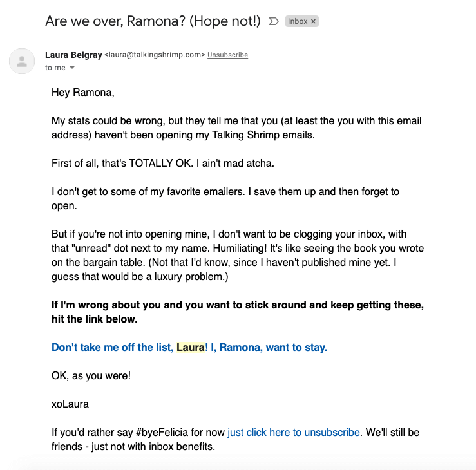476x470 pixels.
Task: Click the Unsubscribe link beside sender's address
Action: coord(227,55)
